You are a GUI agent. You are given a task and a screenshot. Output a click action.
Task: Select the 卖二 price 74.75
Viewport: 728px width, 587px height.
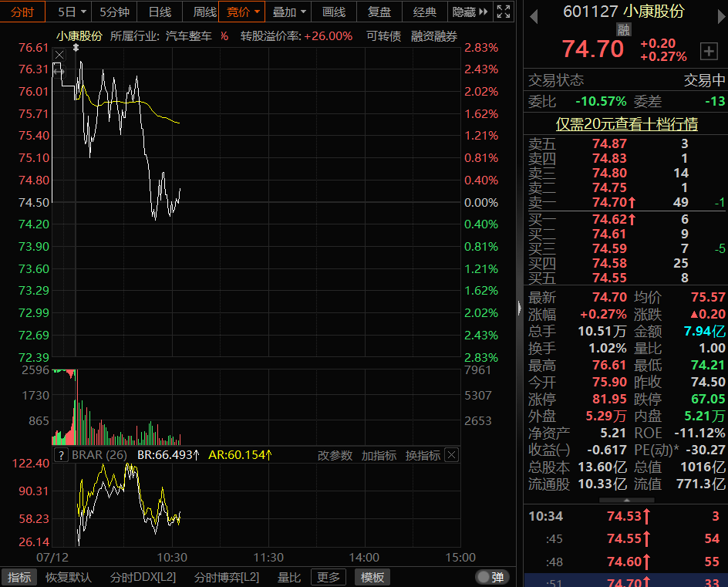(x=609, y=187)
